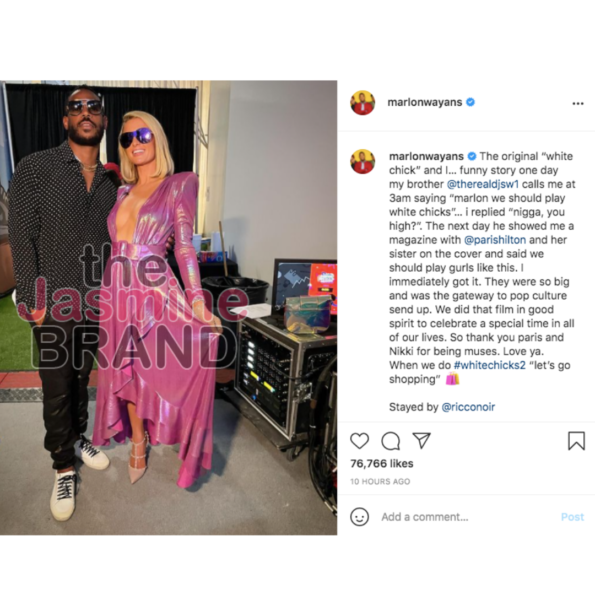Visit the @therealdjsw1 mention
Viewport: 595px width, 595px height.
coord(482,184)
